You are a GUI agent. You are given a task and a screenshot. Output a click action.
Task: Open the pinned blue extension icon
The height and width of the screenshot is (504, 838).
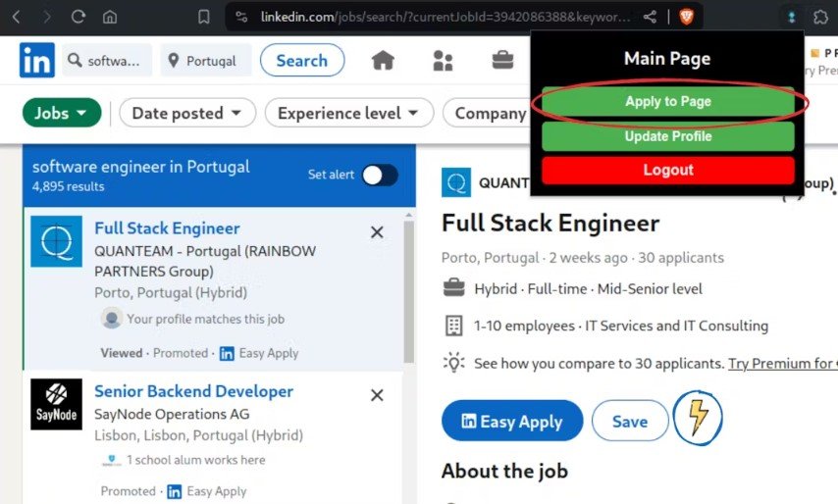(792, 17)
